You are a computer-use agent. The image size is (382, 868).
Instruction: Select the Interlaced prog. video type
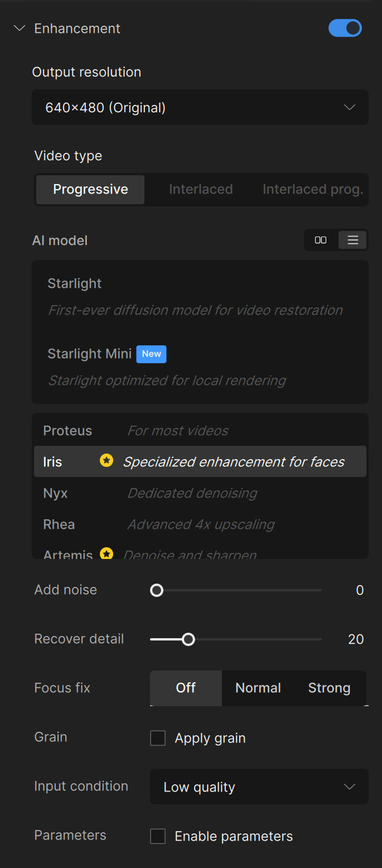[312, 189]
